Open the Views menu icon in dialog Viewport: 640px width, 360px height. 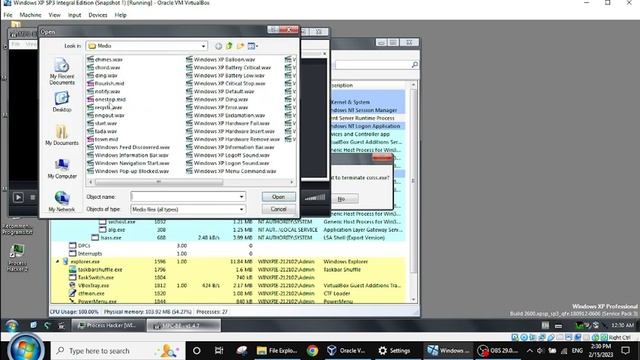(x=253, y=46)
